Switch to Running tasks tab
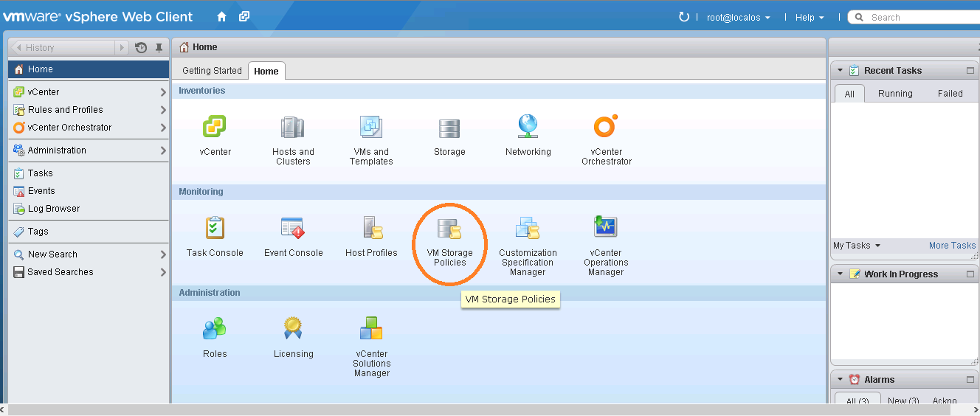Image resolution: width=980 pixels, height=416 pixels. coord(895,94)
